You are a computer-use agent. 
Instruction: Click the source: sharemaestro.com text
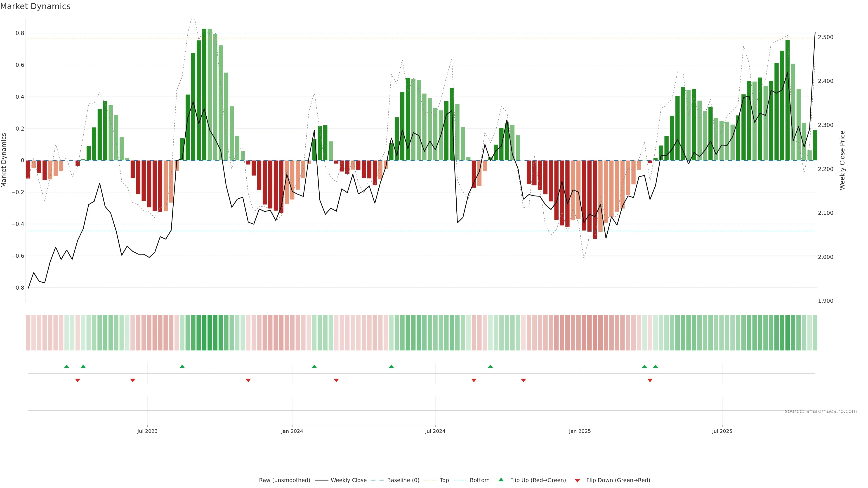tap(821, 411)
